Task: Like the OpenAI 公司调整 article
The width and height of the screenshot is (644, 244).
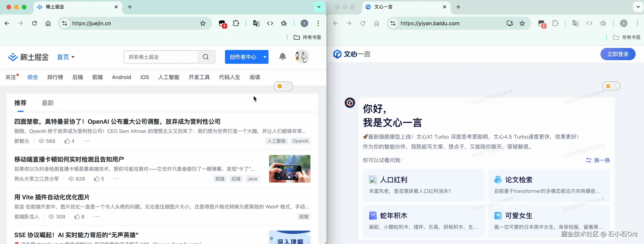Action: (x=69, y=141)
